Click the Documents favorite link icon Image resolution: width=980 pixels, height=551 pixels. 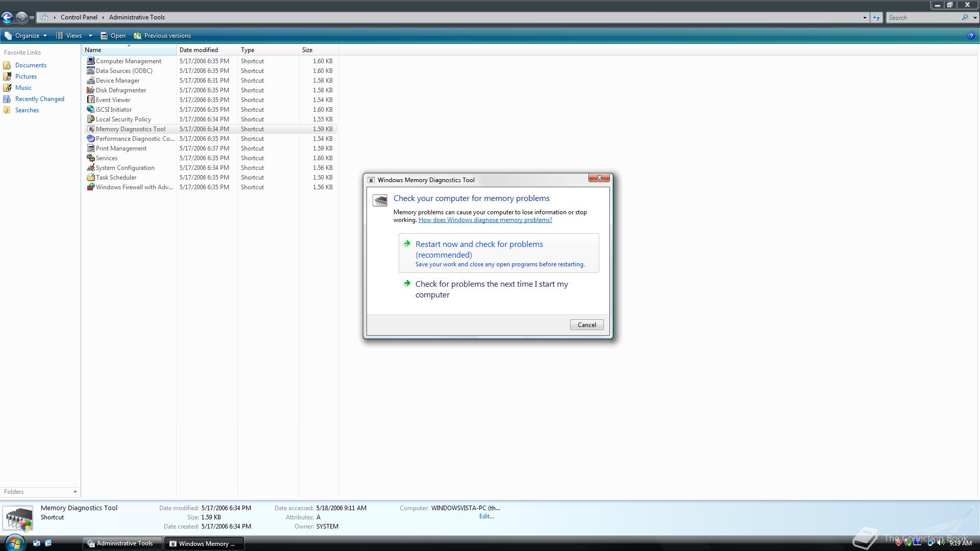pos(7,65)
